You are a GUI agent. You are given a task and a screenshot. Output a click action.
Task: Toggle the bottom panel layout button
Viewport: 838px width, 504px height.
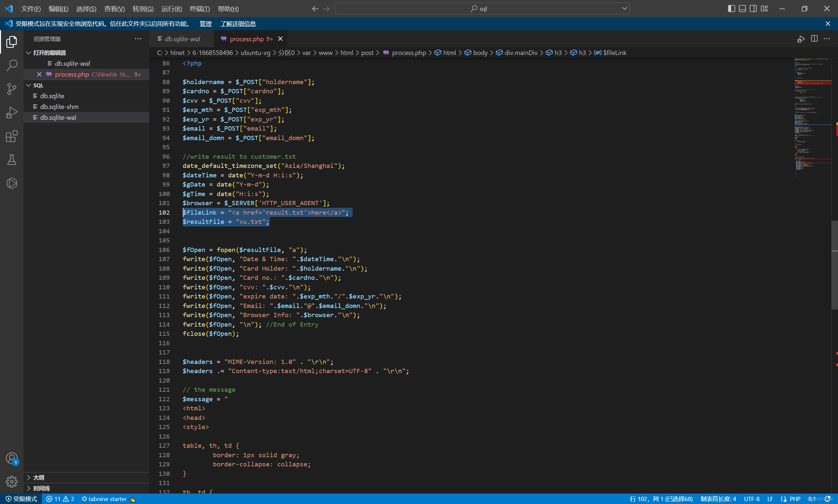(x=742, y=9)
